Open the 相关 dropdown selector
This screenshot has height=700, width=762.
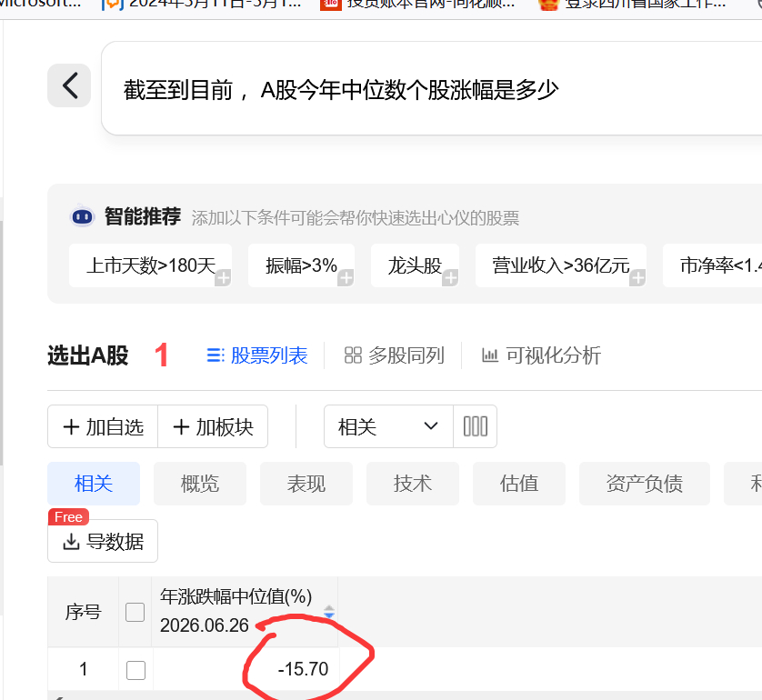[388, 426]
